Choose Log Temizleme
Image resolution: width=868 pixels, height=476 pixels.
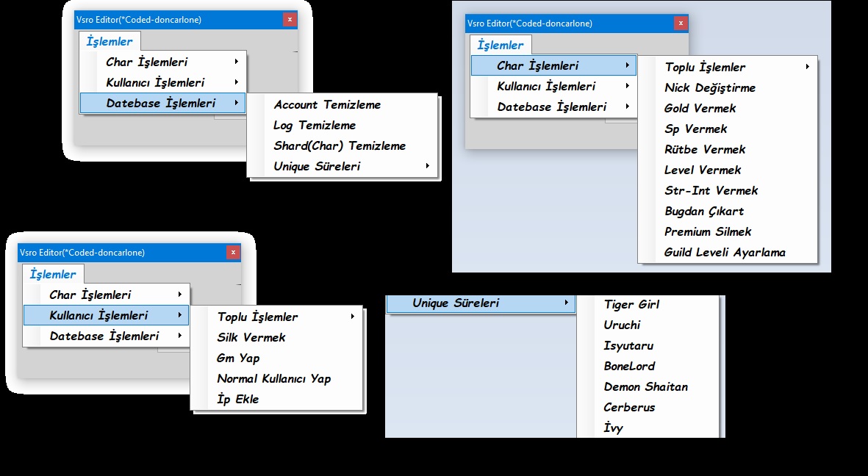coord(342,125)
